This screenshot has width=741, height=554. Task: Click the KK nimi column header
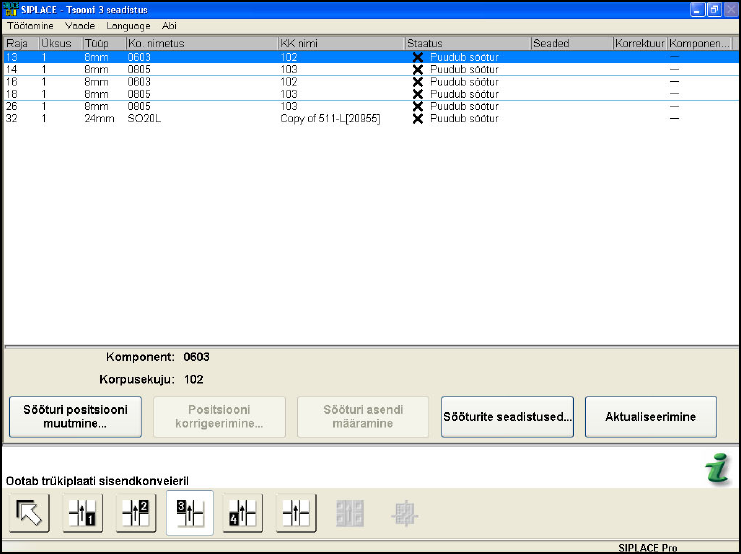pos(340,44)
